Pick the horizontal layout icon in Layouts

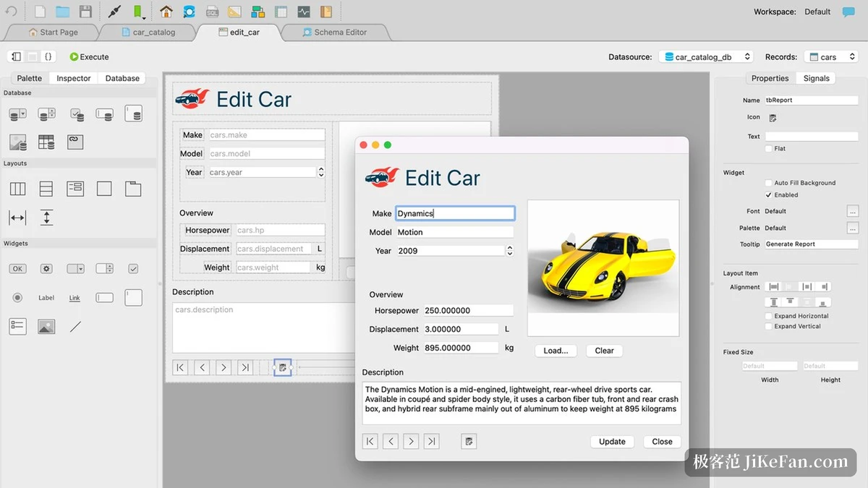point(17,189)
